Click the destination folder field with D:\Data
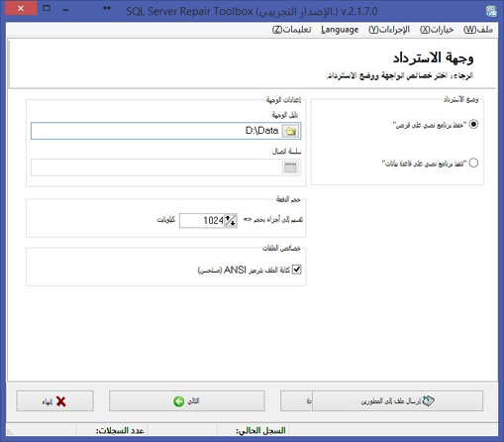 (165, 131)
